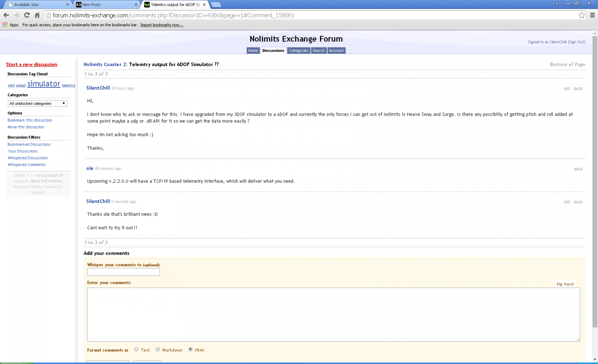598x364 pixels.
Task: Click the output tag
Action: click(21, 85)
